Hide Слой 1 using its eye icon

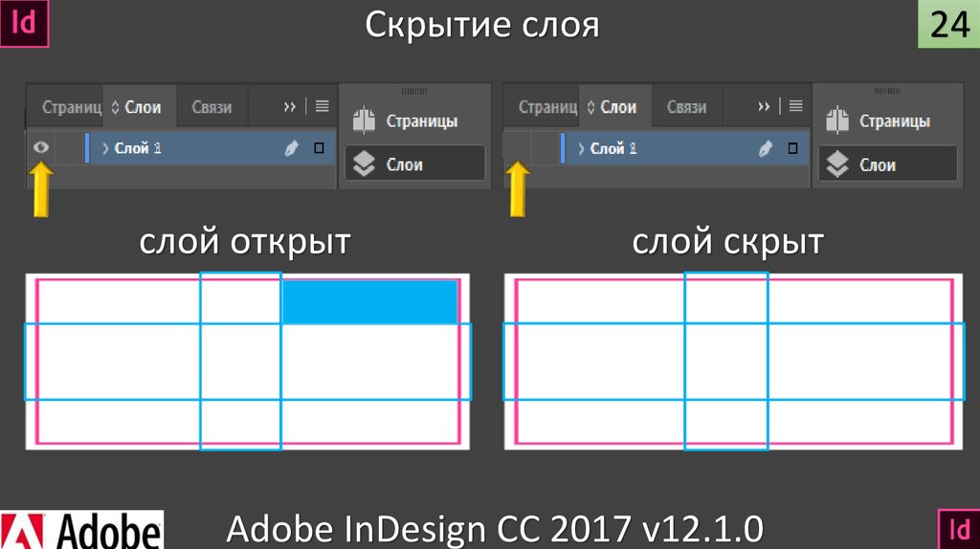(40, 148)
